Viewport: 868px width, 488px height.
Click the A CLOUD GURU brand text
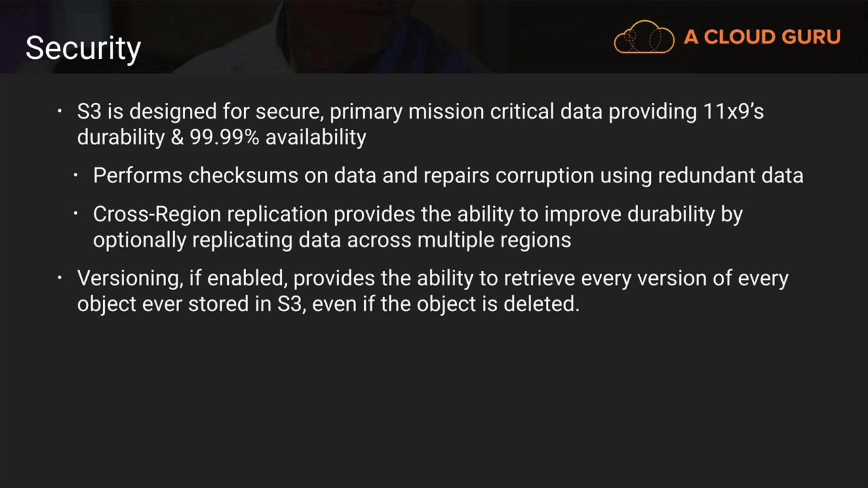pyautogui.click(x=762, y=37)
